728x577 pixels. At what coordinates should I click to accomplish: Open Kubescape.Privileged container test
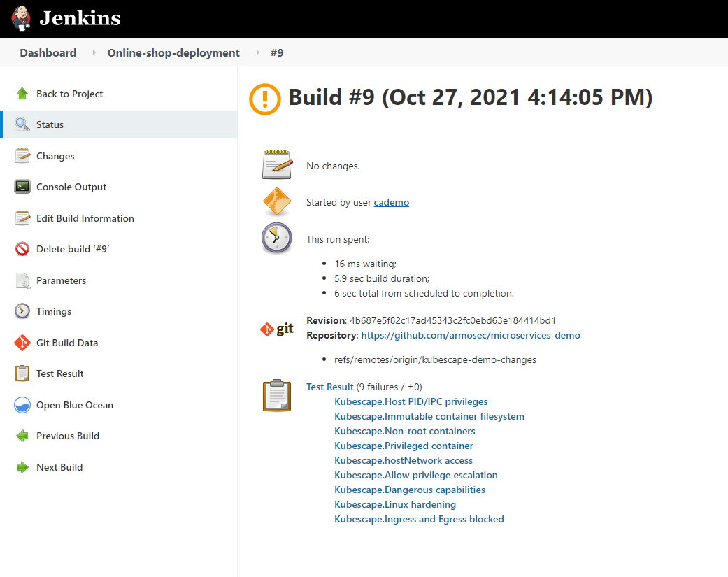click(x=404, y=446)
